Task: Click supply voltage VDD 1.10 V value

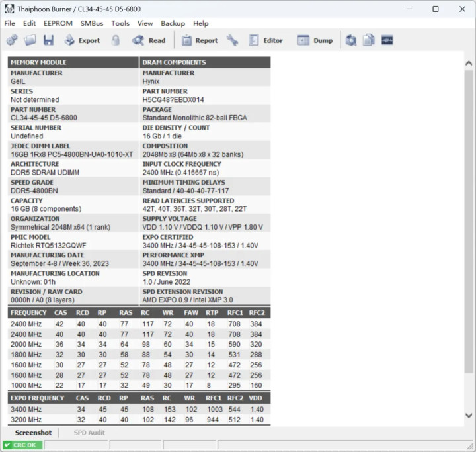Action: click(202, 228)
